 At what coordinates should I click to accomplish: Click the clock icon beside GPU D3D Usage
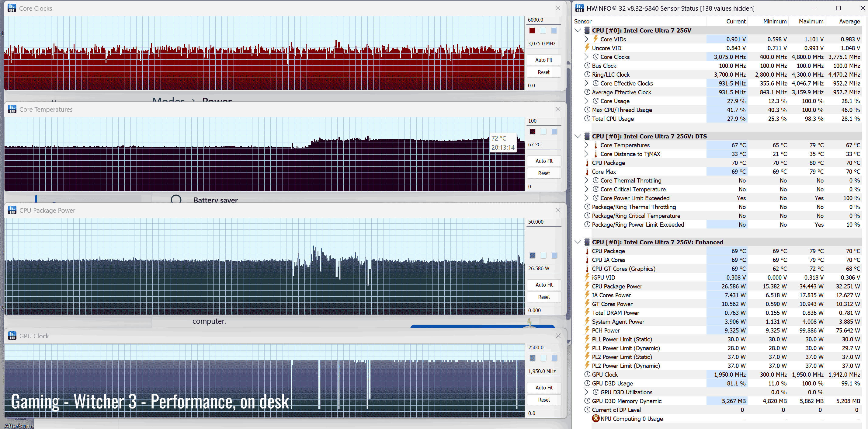coord(587,383)
